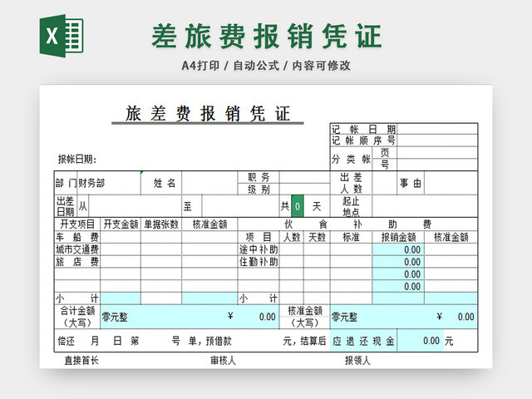The width and height of the screenshot is (532, 399).
Task: Select 0.00 报销金额 cell in 住勤补助 row
Action: tap(398, 262)
